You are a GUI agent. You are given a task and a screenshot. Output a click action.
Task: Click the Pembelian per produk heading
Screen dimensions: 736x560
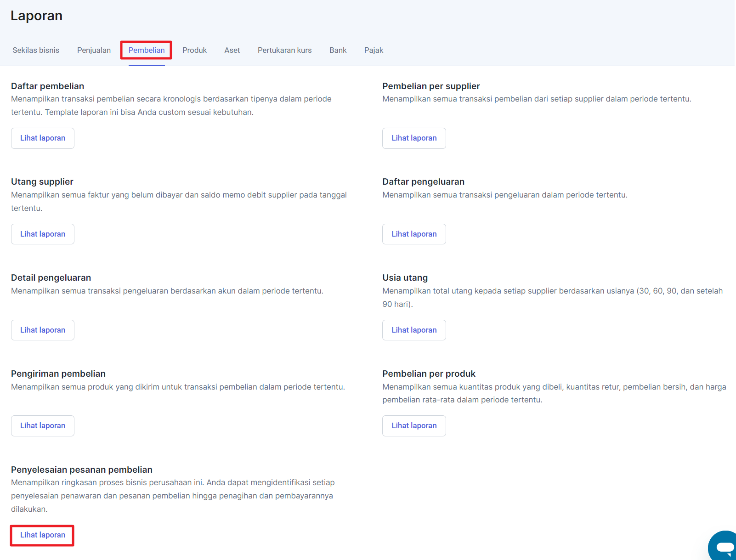[429, 373]
